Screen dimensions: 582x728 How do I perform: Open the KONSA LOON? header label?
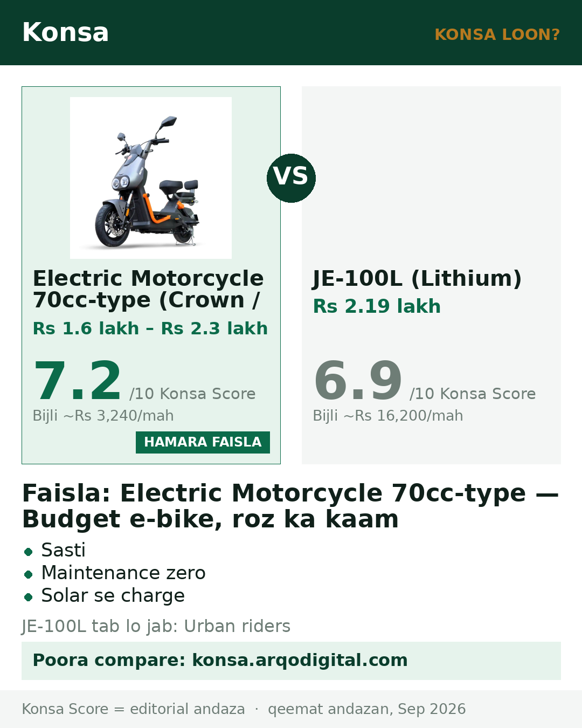tap(497, 35)
